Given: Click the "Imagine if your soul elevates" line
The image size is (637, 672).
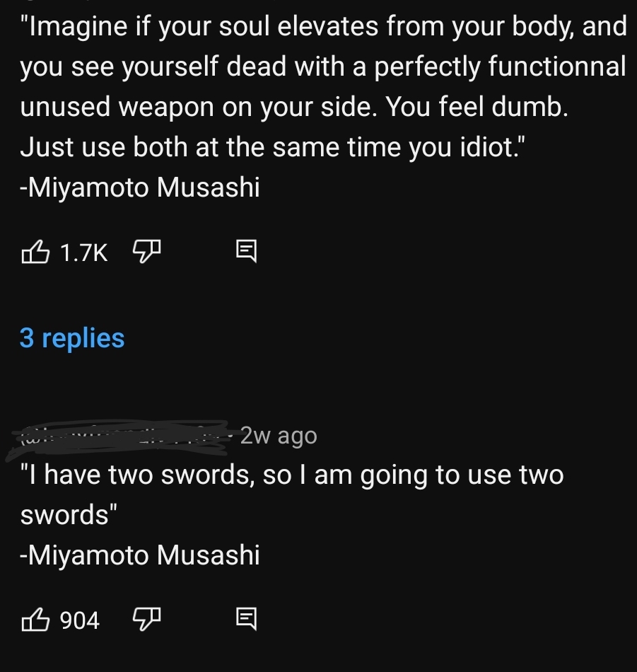Looking at the screenshot, I should 323,27.
